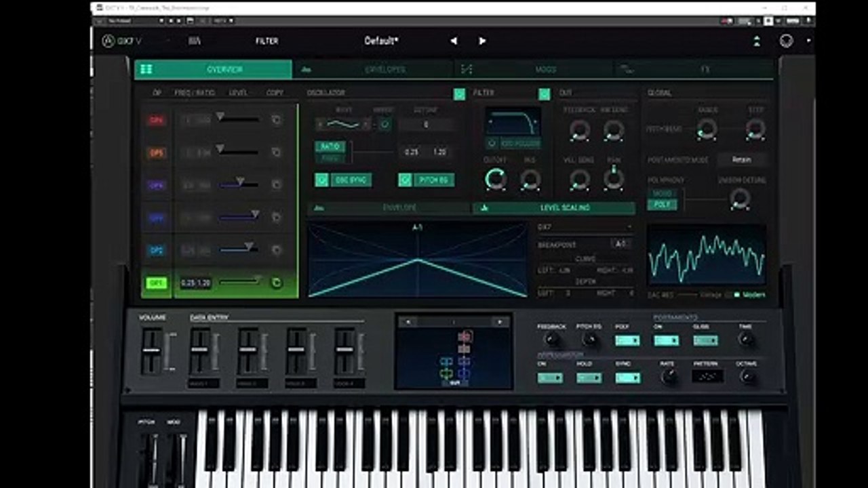Go to the next preset arrow

[482, 41]
